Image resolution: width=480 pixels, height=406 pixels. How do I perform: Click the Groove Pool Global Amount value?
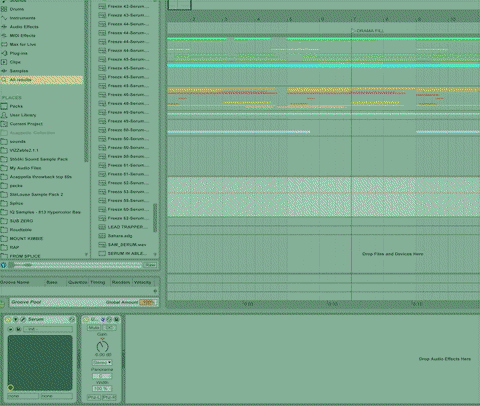[146, 302]
